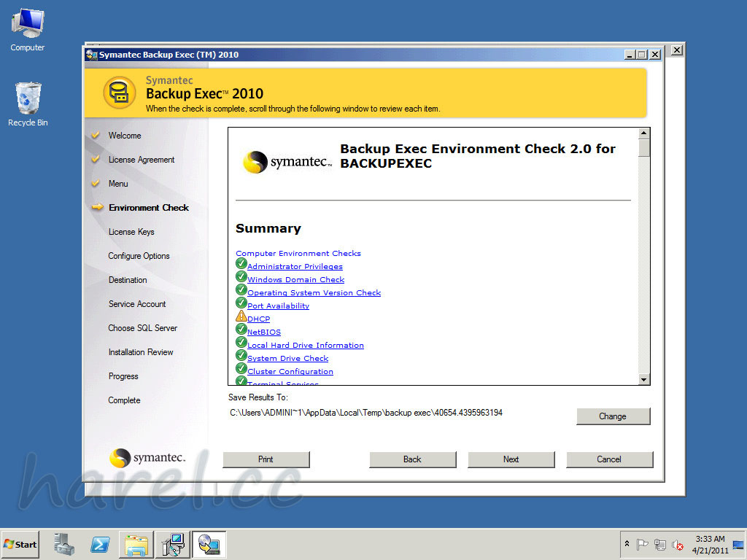Select the Recycle Bin desktop icon
The image size is (747, 560).
point(28,104)
